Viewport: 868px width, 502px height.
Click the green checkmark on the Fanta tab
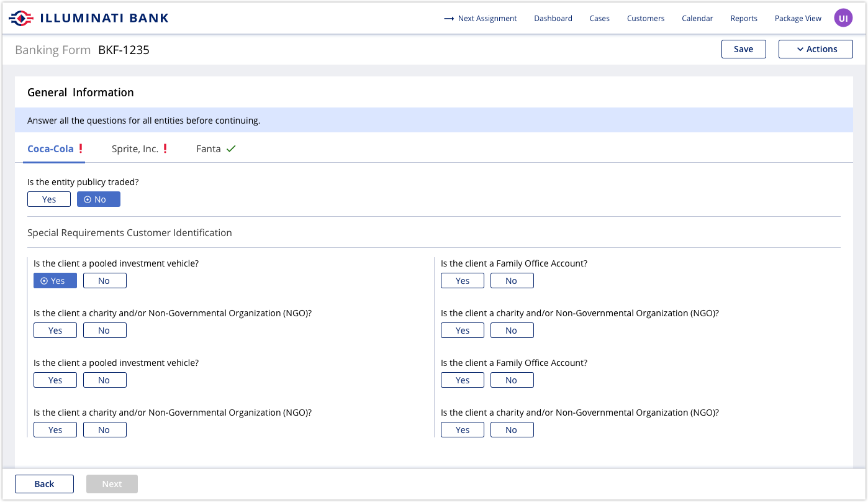coord(230,148)
